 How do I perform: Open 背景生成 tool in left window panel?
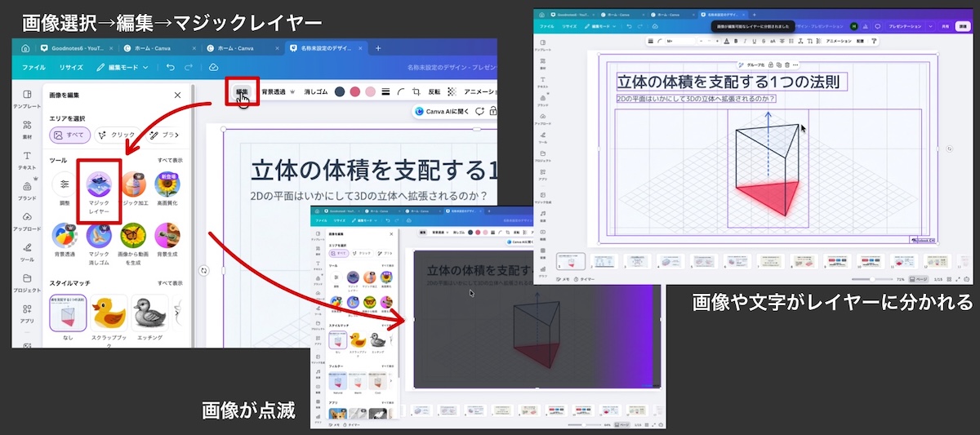(167, 242)
